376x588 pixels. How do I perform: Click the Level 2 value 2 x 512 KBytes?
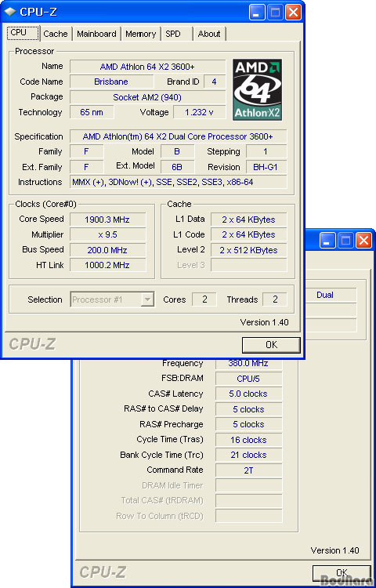pyautogui.click(x=248, y=250)
